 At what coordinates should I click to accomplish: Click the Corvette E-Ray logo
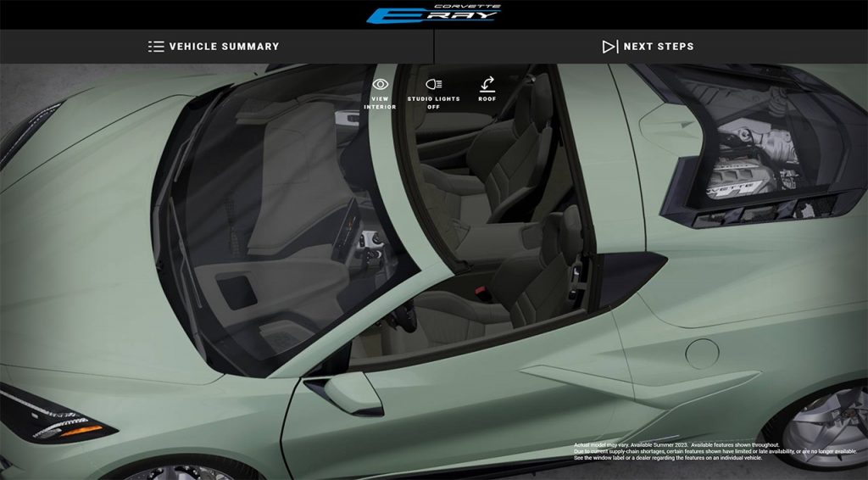(433, 14)
